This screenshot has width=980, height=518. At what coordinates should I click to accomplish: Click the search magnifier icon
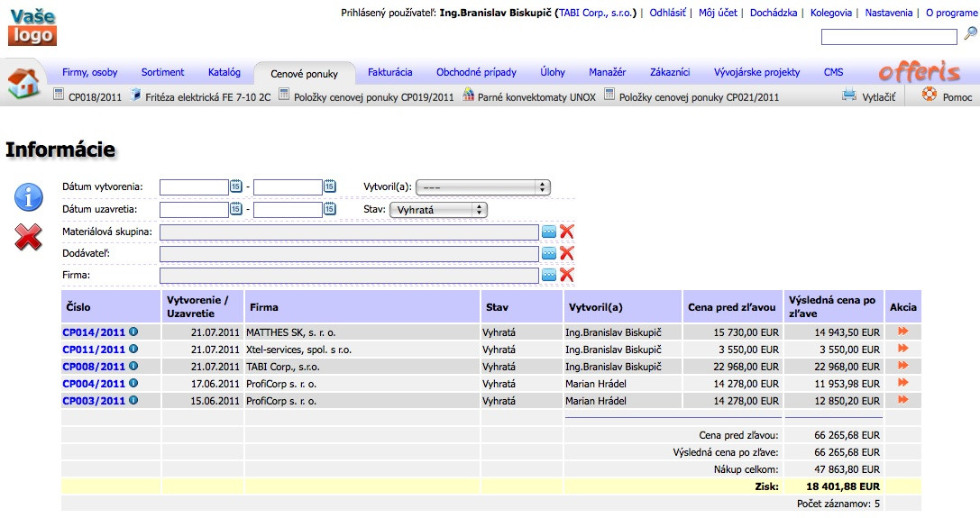[x=971, y=33]
